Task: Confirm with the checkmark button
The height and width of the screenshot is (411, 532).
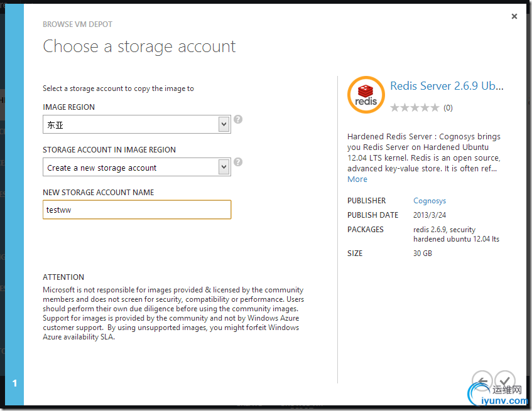Action: click(504, 380)
